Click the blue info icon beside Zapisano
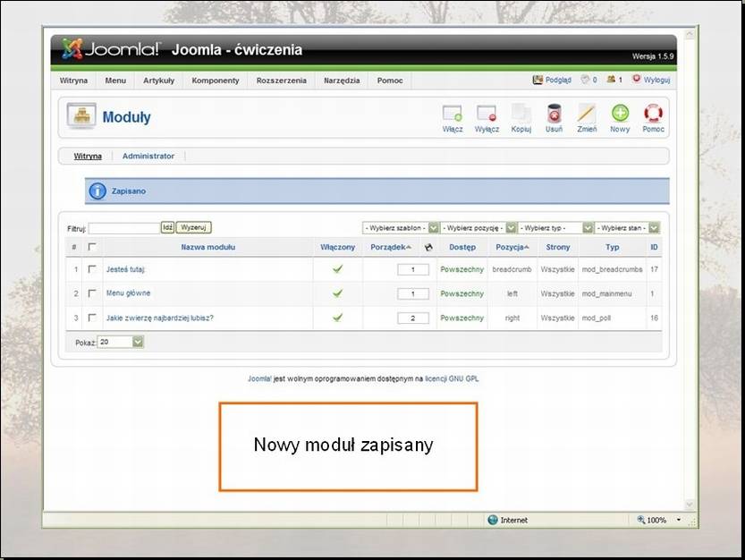This screenshot has width=745, height=560. tap(97, 191)
